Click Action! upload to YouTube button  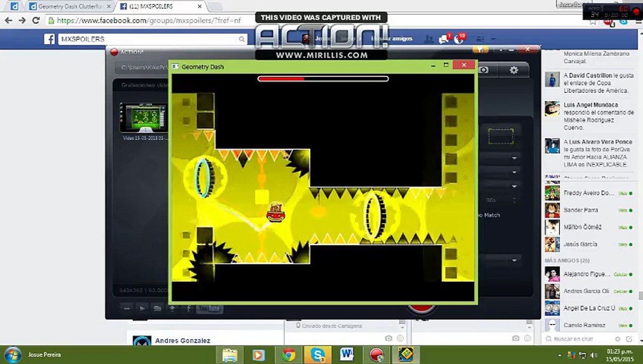[209, 308]
